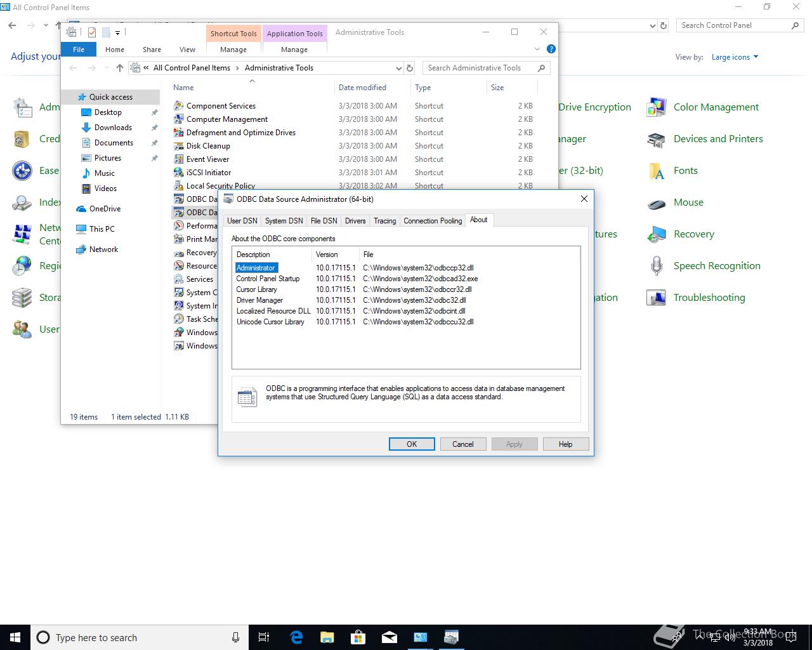Sort ODBC components by Version column
Image resolution: width=812 pixels, height=650 pixels.
pos(335,255)
